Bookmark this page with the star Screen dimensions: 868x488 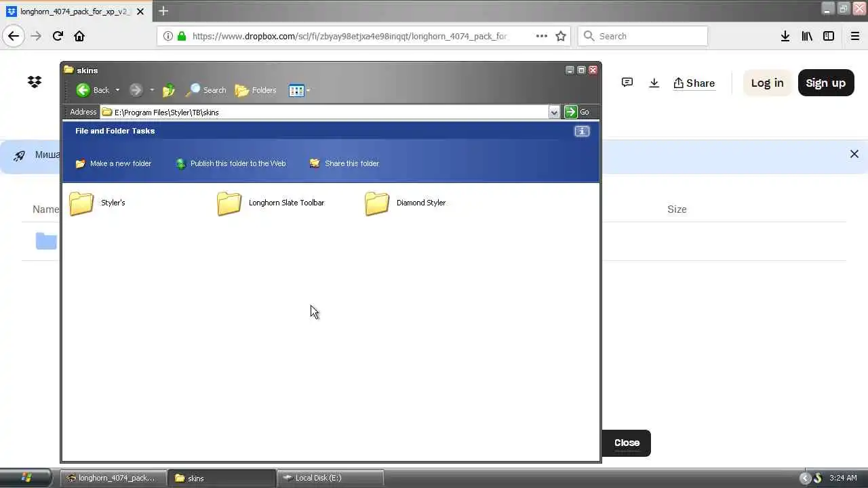[x=561, y=36]
